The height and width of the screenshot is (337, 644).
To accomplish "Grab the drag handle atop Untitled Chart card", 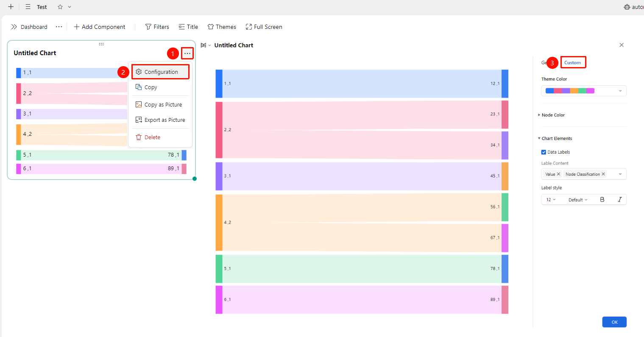I will (101, 44).
